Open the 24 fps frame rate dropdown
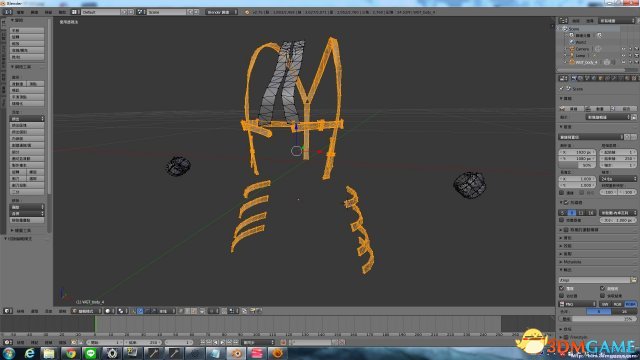640x360 pixels. click(x=618, y=179)
